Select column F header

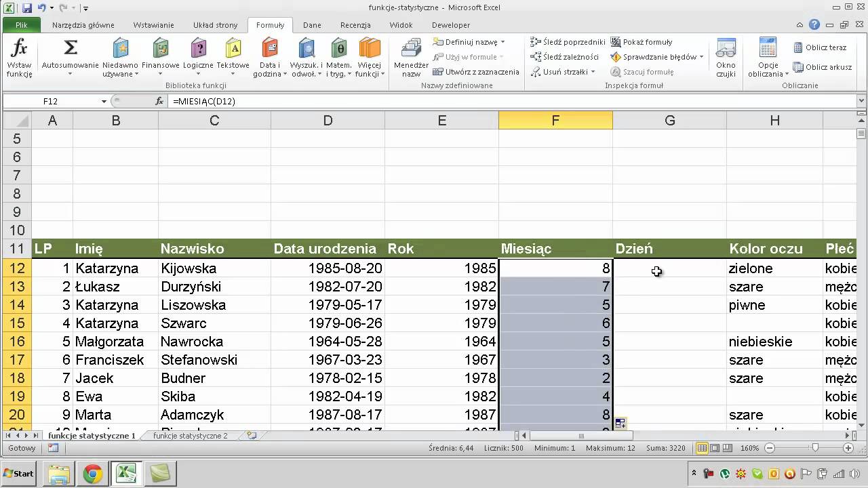tap(555, 120)
